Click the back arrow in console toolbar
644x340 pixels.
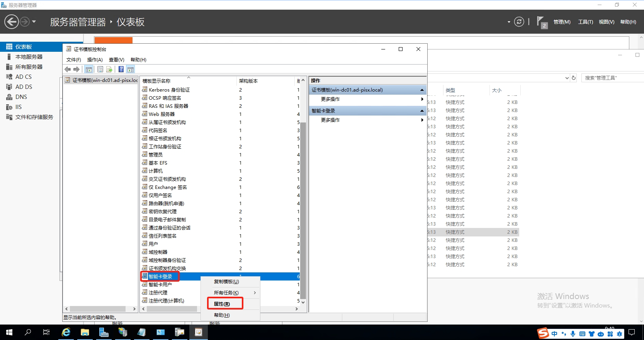pos(68,70)
